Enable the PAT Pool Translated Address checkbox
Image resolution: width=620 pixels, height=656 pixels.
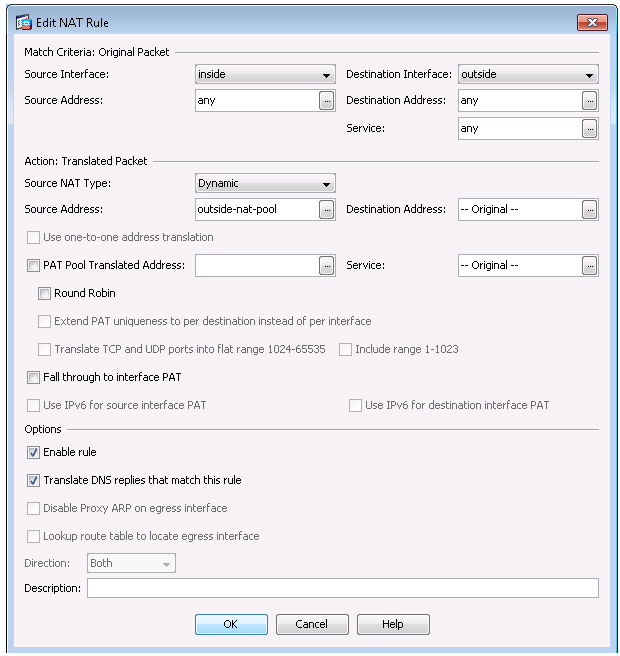[33, 266]
